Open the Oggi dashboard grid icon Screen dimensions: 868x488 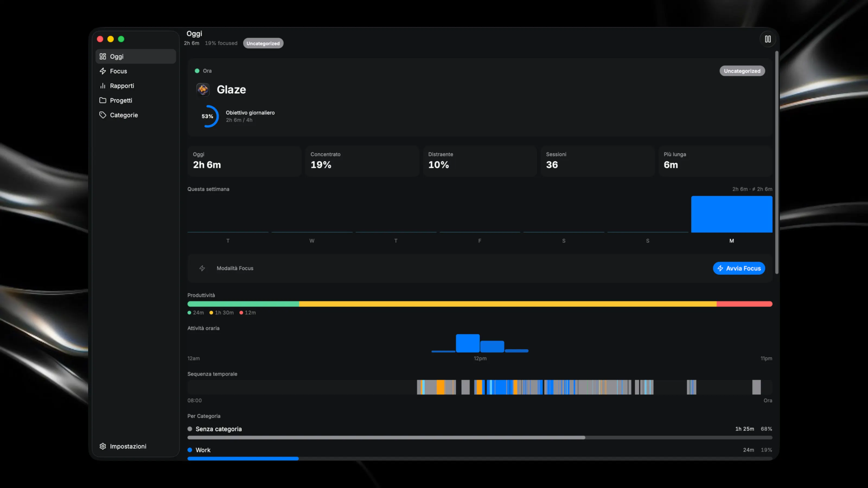pyautogui.click(x=103, y=56)
